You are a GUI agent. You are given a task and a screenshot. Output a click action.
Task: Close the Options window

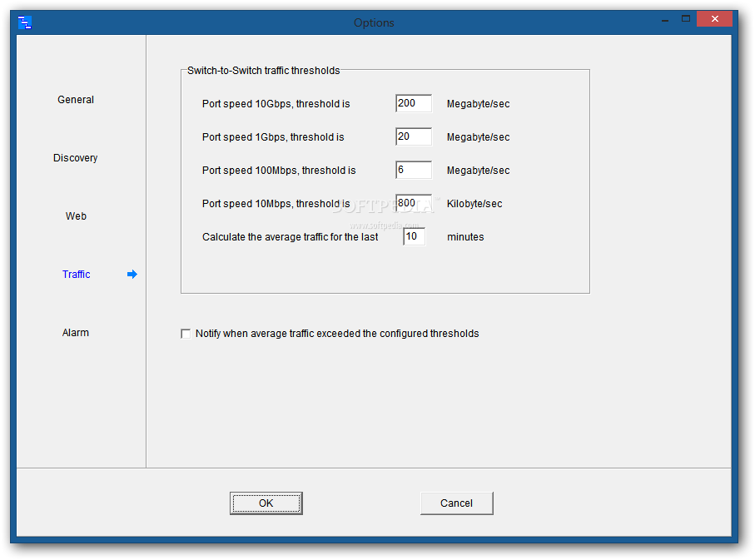coord(714,19)
